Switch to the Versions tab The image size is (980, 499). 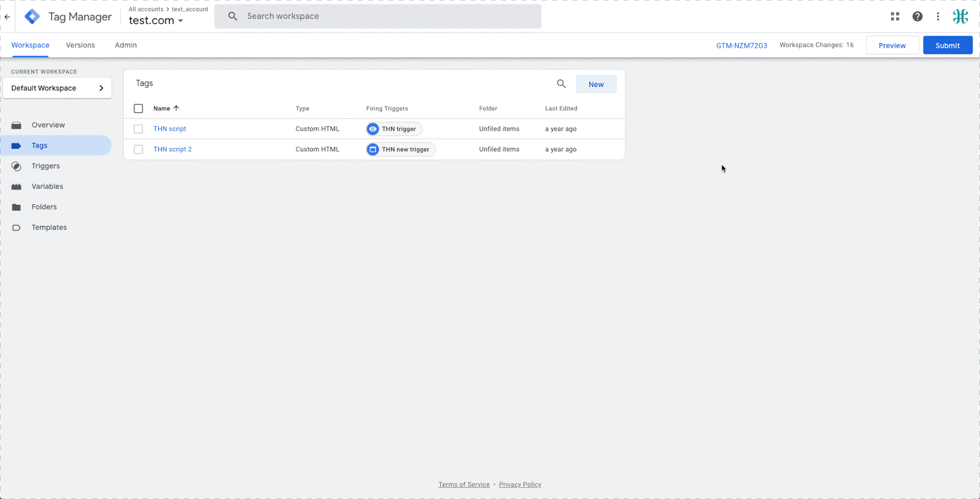[80, 45]
